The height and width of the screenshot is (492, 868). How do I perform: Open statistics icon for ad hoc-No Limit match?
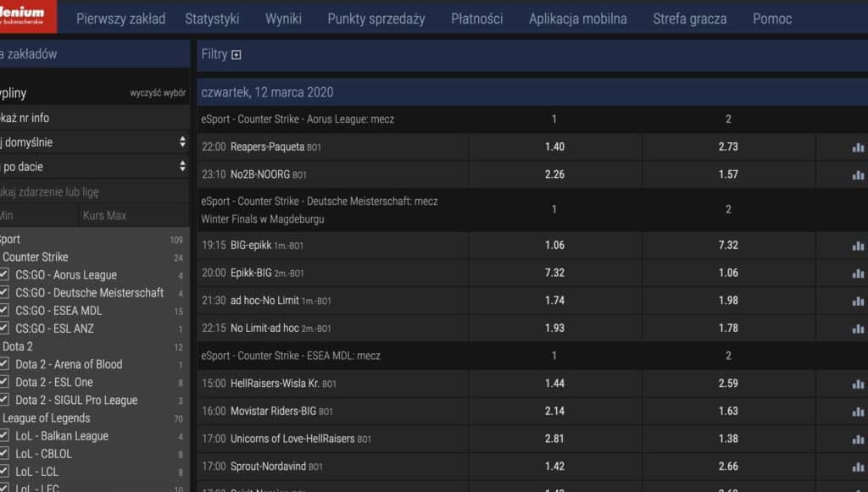[858, 301]
